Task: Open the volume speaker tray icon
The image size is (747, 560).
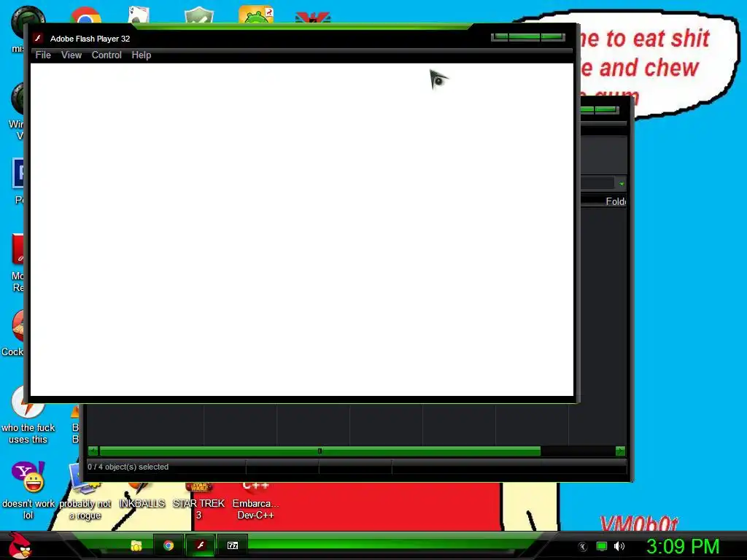Action: (619, 546)
